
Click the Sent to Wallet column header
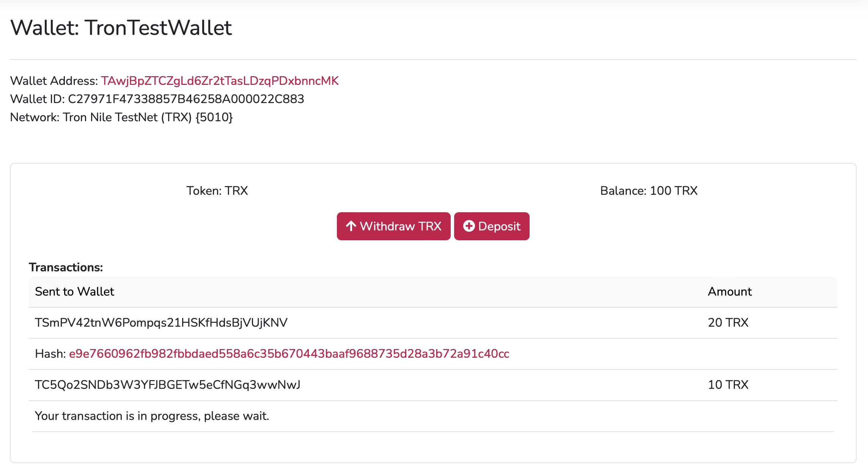[74, 291]
